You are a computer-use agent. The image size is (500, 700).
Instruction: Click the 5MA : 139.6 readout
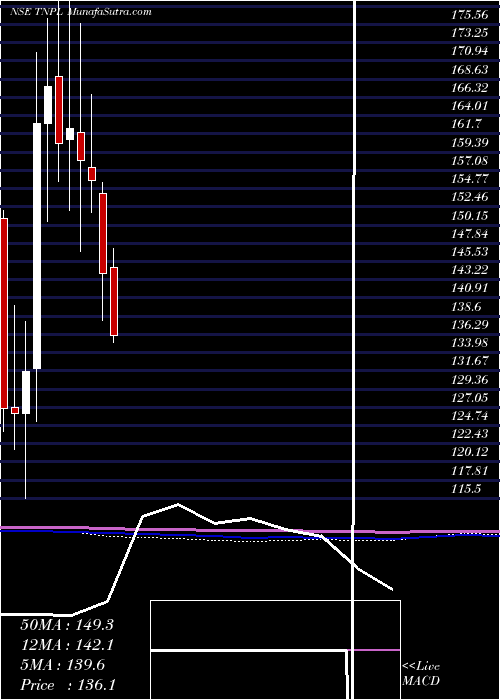(62, 665)
